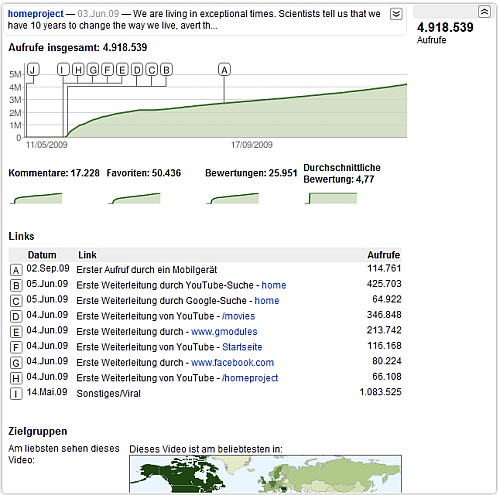Select marker C on the views chart
This screenshot has height=495, width=500.
[x=152, y=70]
